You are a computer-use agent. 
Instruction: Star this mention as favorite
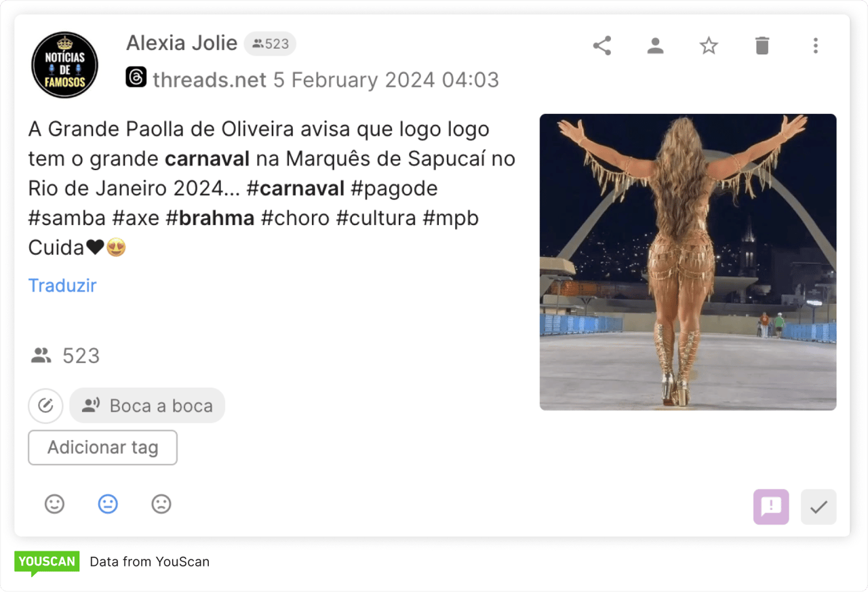click(x=709, y=45)
